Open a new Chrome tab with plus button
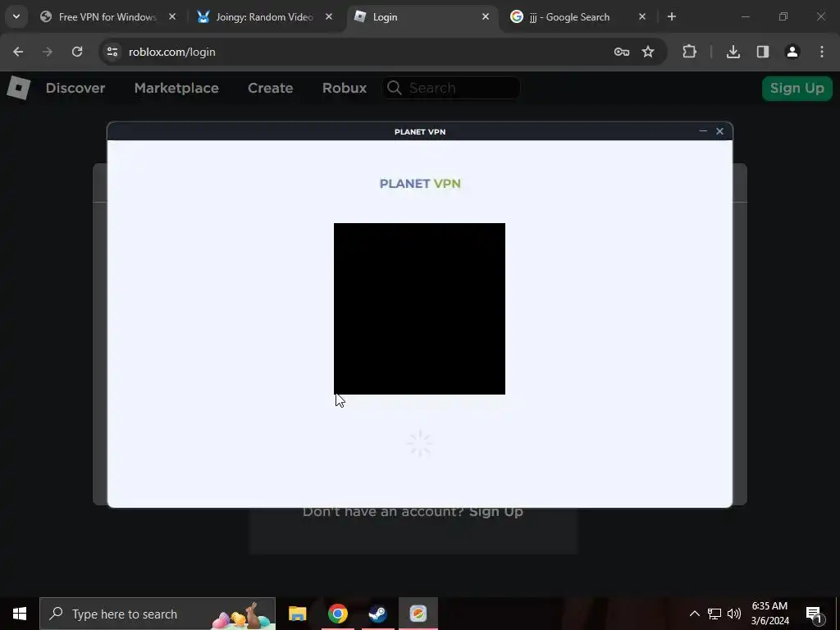Viewport: 840px width, 630px height. coord(672,16)
